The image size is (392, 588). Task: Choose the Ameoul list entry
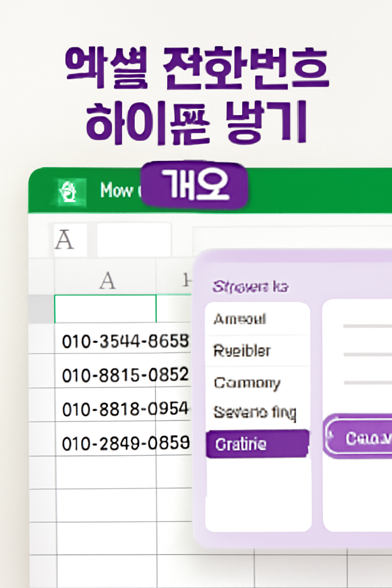coord(257,319)
